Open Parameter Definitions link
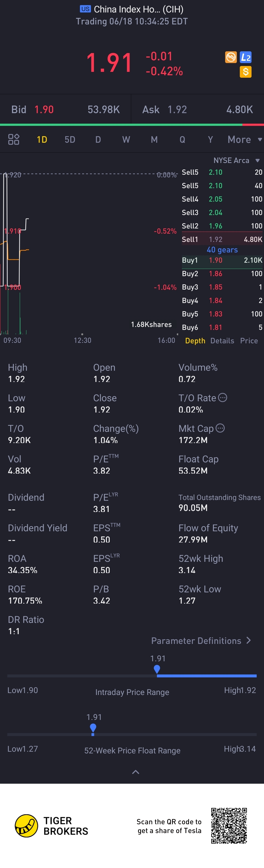Image resolution: width=264 pixels, height=868 pixels. [x=201, y=640]
